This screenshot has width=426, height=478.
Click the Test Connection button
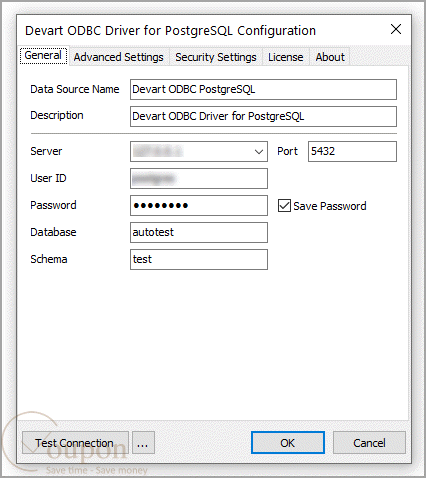tap(75, 443)
